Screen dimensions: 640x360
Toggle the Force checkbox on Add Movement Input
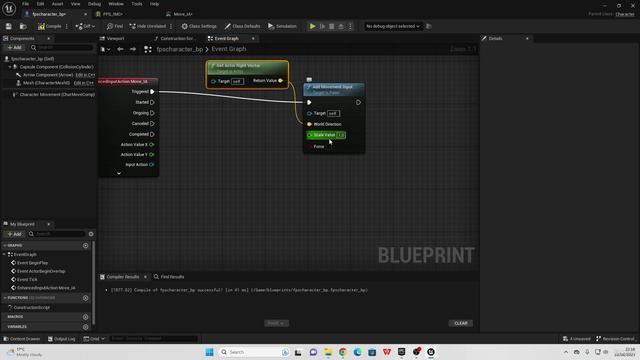(310, 147)
